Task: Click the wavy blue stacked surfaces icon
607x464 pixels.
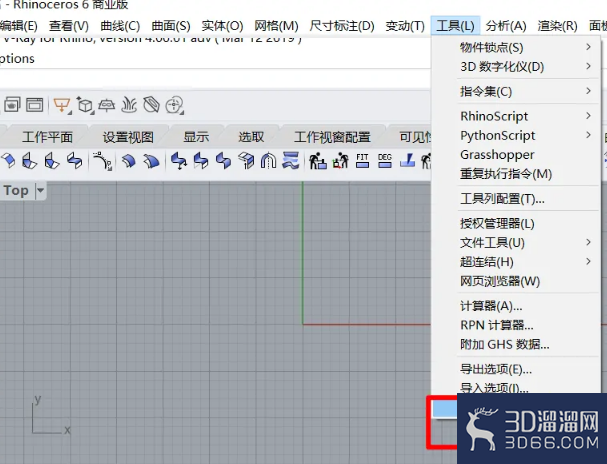Action: (291, 160)
